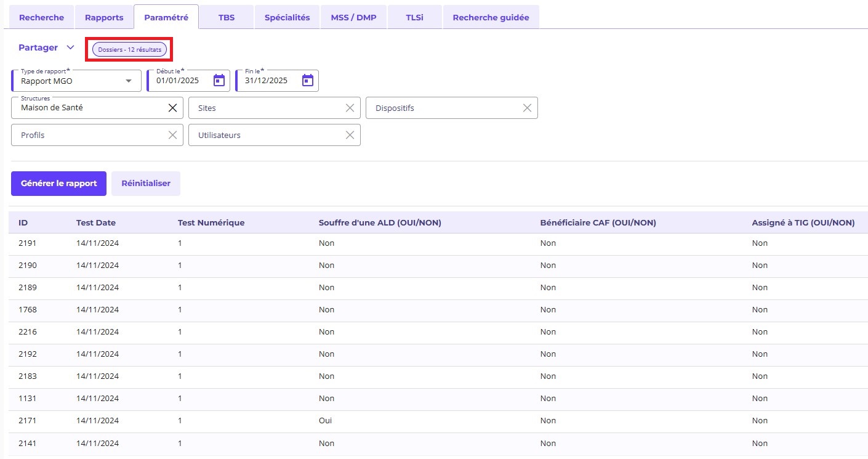Screen dimensions: 868x459
Task: Open the Sites selection field
Action: (x=265, y=108)
